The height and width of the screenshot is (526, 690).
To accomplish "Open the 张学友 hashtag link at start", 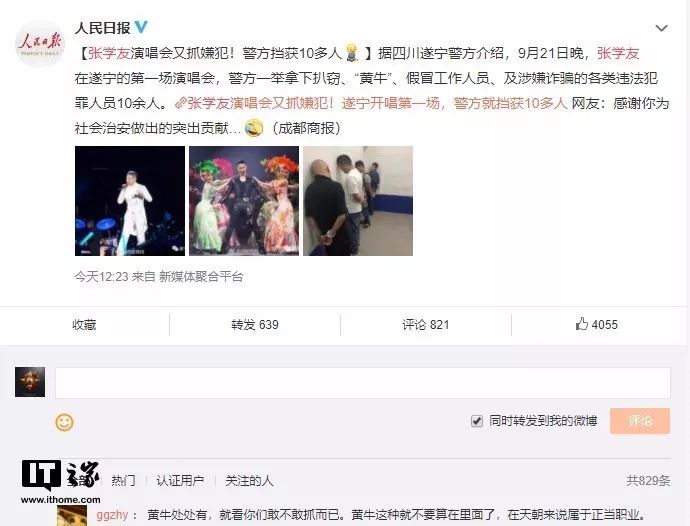I will tap(109, 53).
